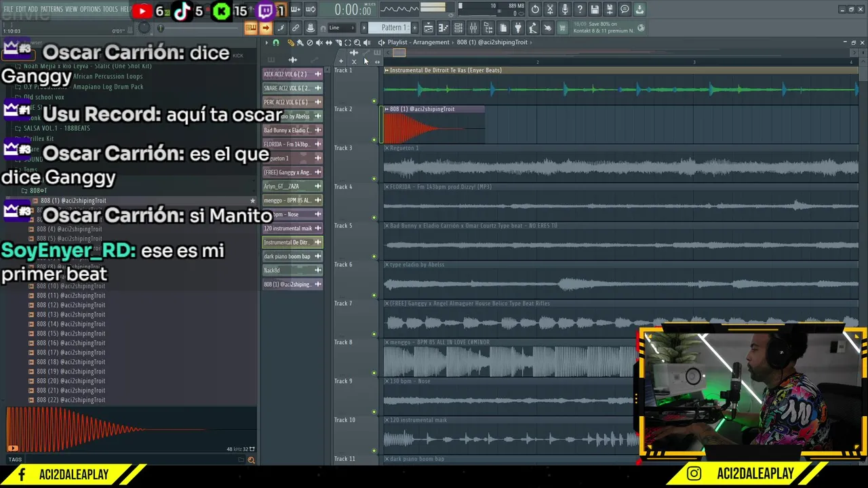Open the plugin picker plug icon

[x=517, y=28]
